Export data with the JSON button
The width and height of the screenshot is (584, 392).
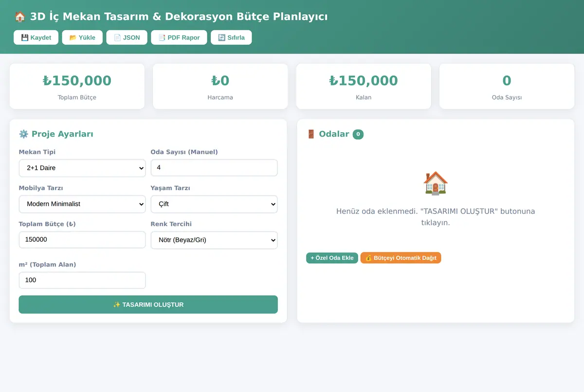coord(127,37)
